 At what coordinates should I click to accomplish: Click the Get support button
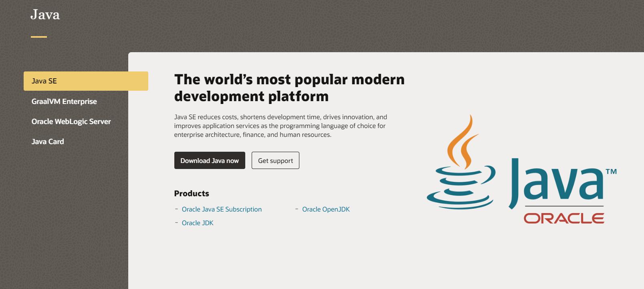[275, 161]
